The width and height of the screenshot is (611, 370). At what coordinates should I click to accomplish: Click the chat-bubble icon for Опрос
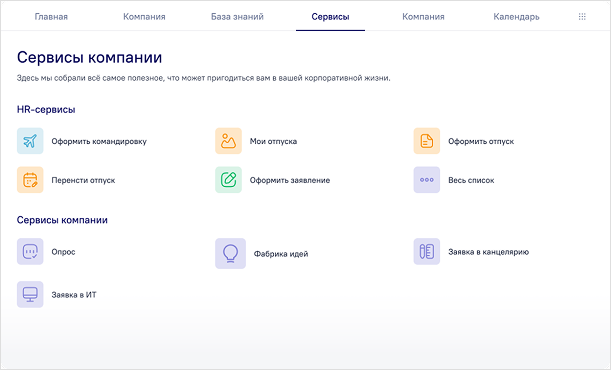tap(30, 252)
